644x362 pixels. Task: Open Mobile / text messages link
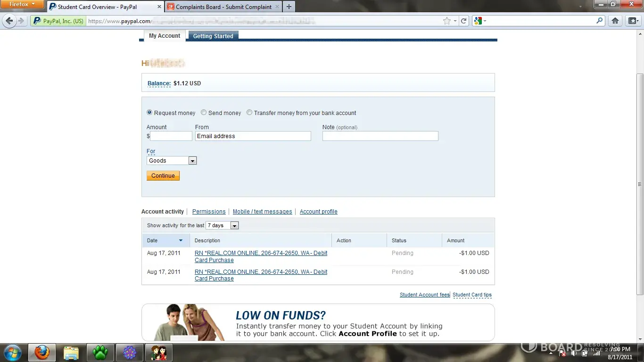[263, 212]
